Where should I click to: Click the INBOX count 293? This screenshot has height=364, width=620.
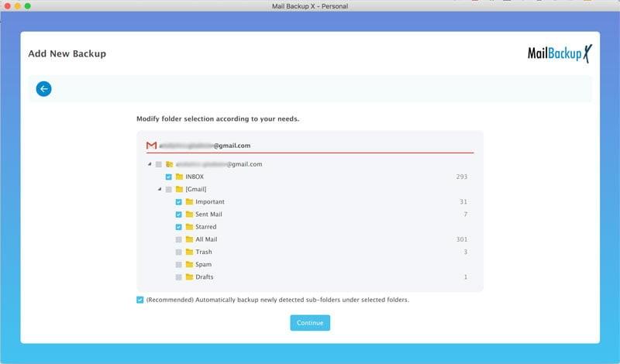click(462, 177)
